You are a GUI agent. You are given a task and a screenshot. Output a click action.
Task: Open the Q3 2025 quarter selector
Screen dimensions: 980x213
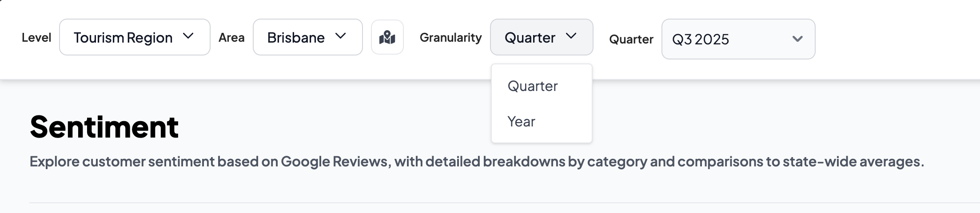(738, 39)
